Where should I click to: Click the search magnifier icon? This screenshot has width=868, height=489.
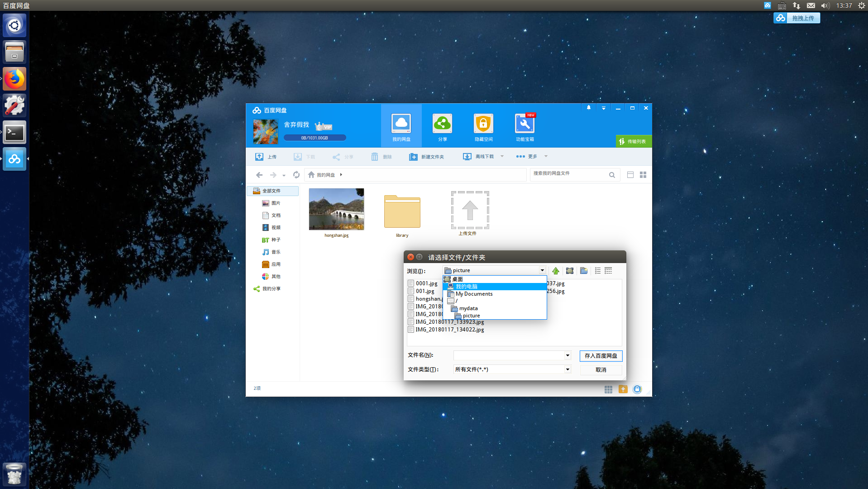[x=612, y=175]
